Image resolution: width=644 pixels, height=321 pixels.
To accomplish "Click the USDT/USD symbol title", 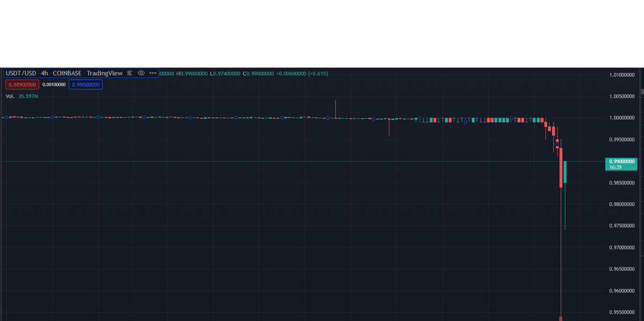I will click(x=21, y=73).
